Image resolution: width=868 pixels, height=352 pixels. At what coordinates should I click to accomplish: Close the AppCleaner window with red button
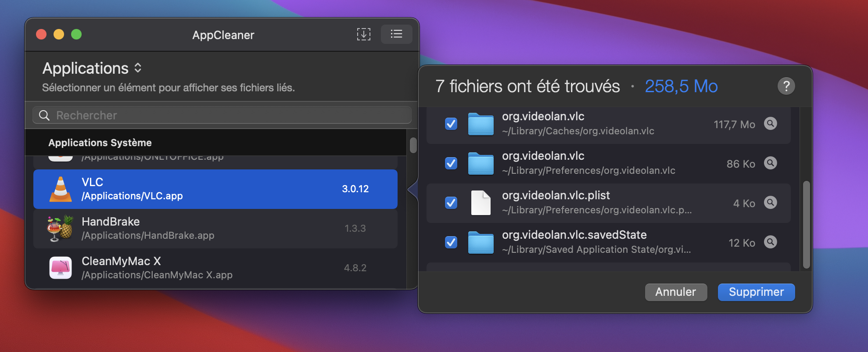click(x=41, y=34)
